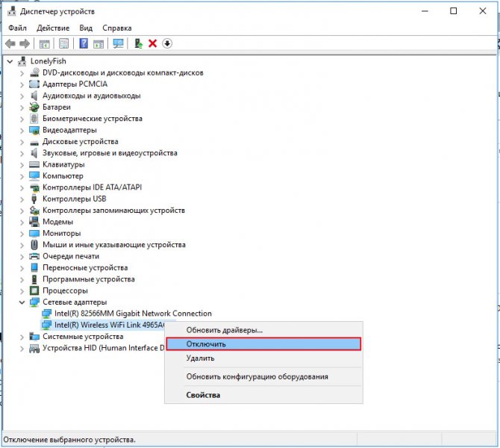Click the scan for hardware changes monitor icon
This screenshot has width=500, height=448.
[x=119, y=43]
